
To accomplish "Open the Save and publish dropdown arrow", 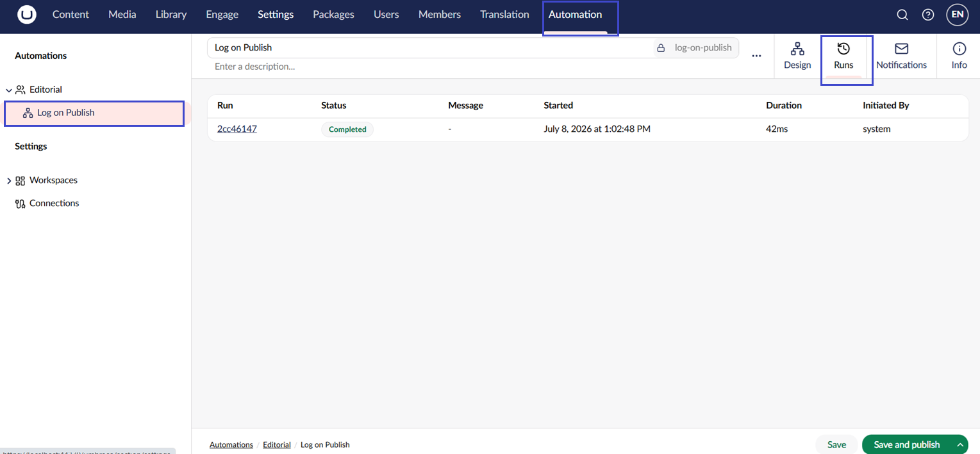I will [960, 445].
